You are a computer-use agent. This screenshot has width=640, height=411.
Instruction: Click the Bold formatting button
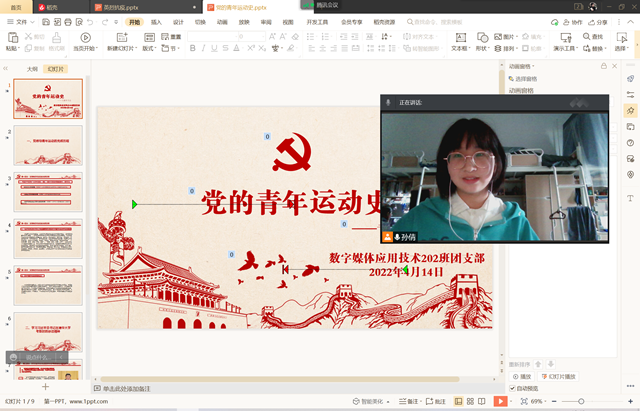[191, 48]
